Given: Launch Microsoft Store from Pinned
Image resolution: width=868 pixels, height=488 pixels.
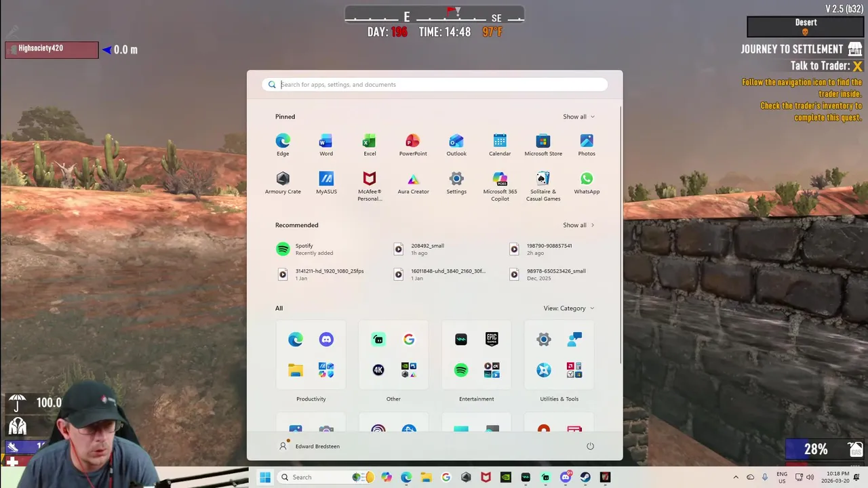Looking at the screenshot, I should pyautogui.click(x=543, y=144).
